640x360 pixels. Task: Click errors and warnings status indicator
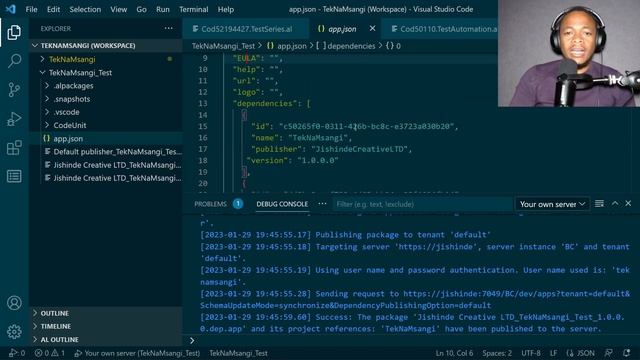(x=50, y=353)
